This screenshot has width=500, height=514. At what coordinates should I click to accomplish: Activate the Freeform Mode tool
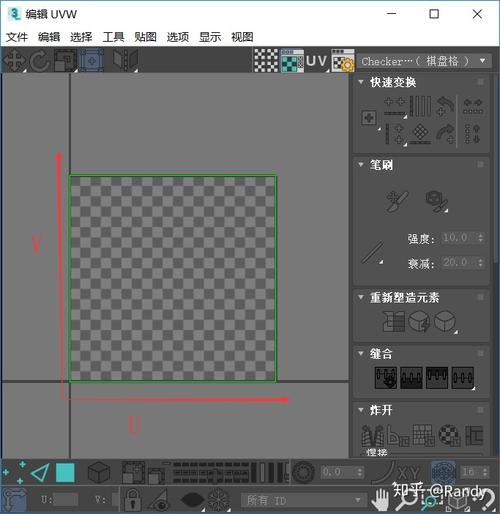pyautogui.click(x=92, y=60)
